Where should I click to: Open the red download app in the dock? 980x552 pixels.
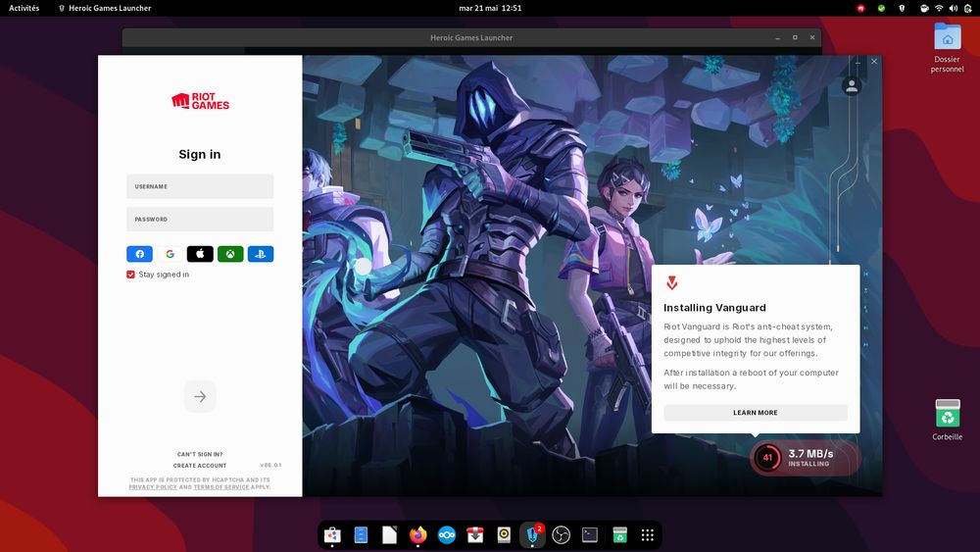tap(475, 535)
